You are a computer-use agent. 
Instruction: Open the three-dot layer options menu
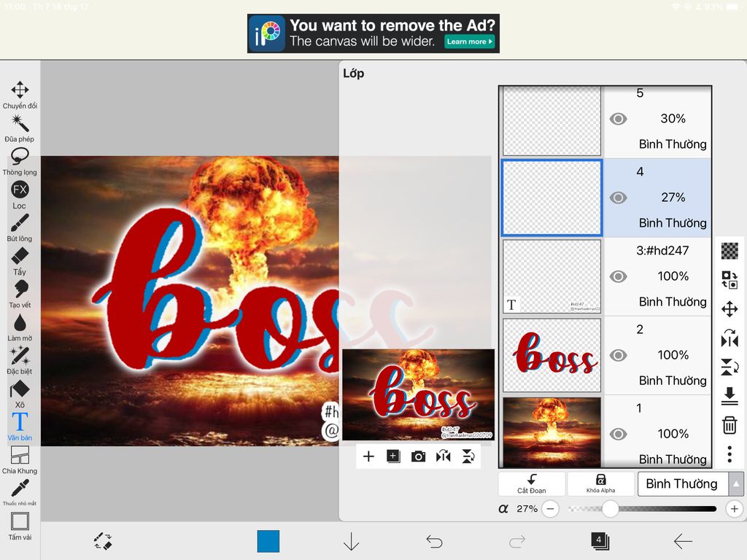[729, 454]
